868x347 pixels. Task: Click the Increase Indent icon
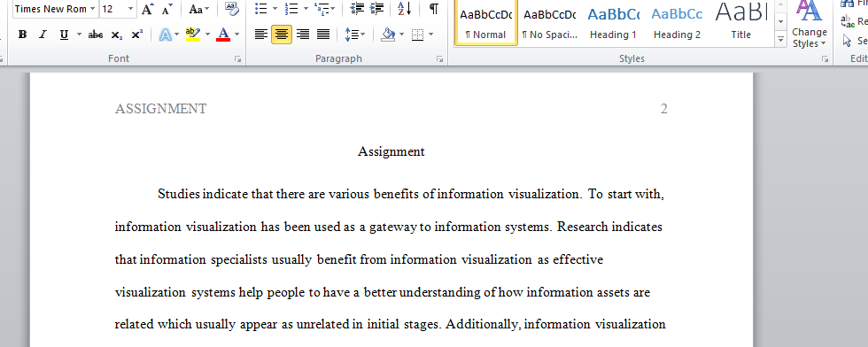(377, 9)
